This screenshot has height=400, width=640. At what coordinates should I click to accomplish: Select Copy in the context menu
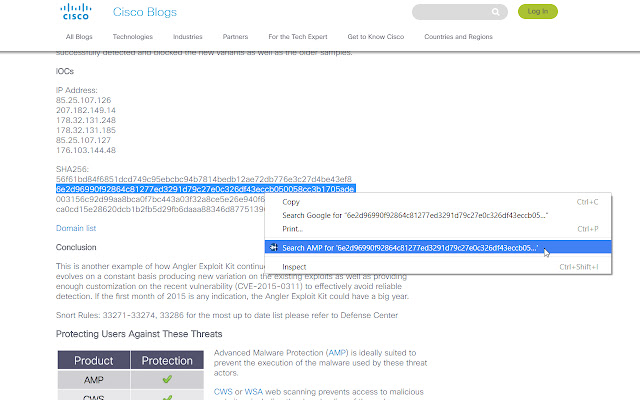click(x=438, y=202)
